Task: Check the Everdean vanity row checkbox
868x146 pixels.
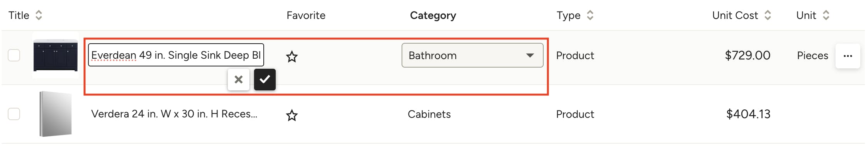Action: pos(14,55)
